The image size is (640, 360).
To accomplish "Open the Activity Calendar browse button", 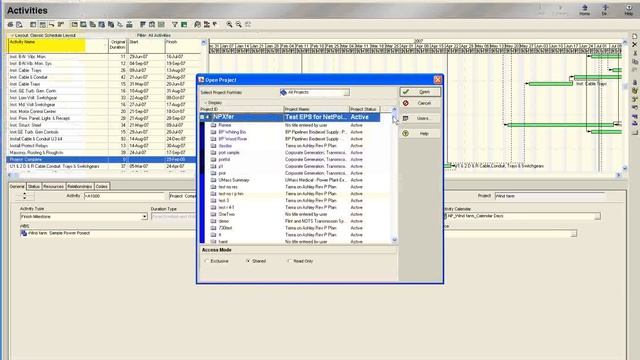I will click(x=598, y=216).
